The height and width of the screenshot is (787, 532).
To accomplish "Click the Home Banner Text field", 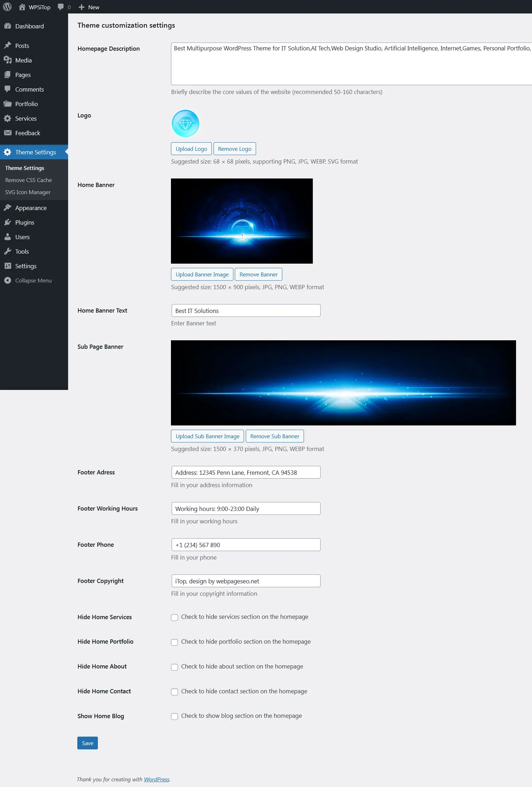I will point(246,310).
